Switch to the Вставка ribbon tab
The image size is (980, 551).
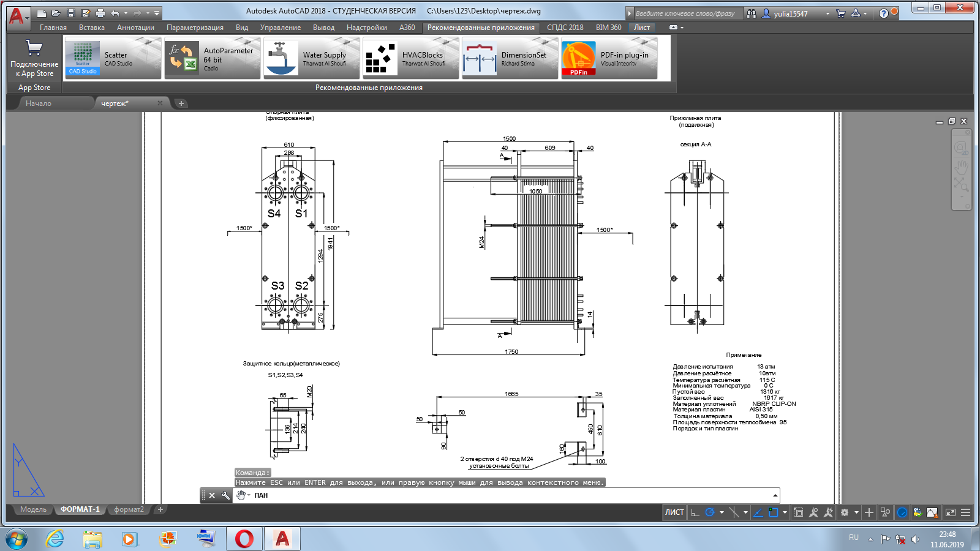(x=92, y=28)
